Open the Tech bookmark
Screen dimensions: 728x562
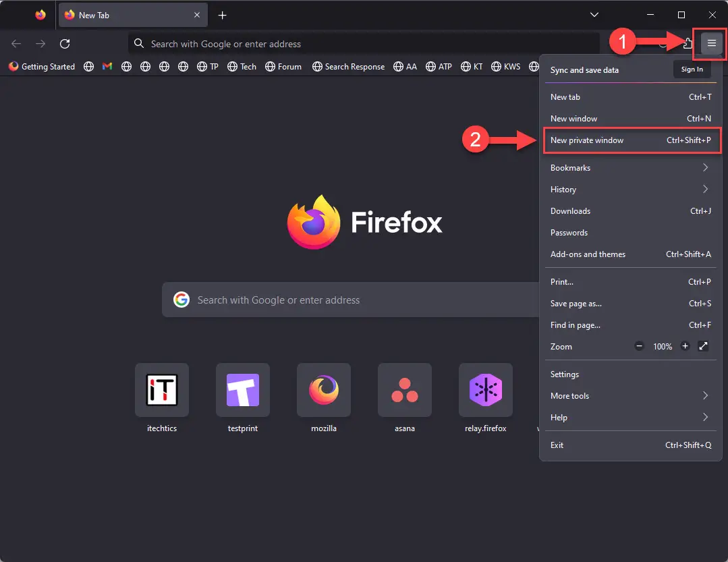[x=242, y=66]
